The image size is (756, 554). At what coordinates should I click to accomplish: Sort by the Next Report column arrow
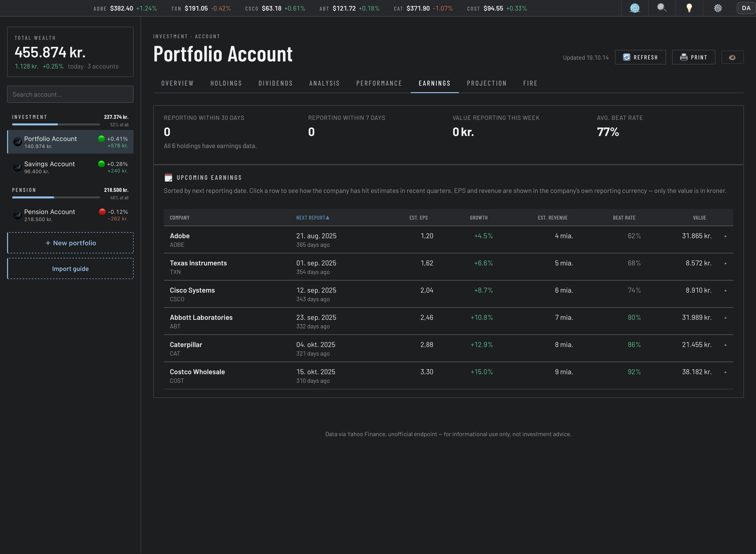pos(328,218)
